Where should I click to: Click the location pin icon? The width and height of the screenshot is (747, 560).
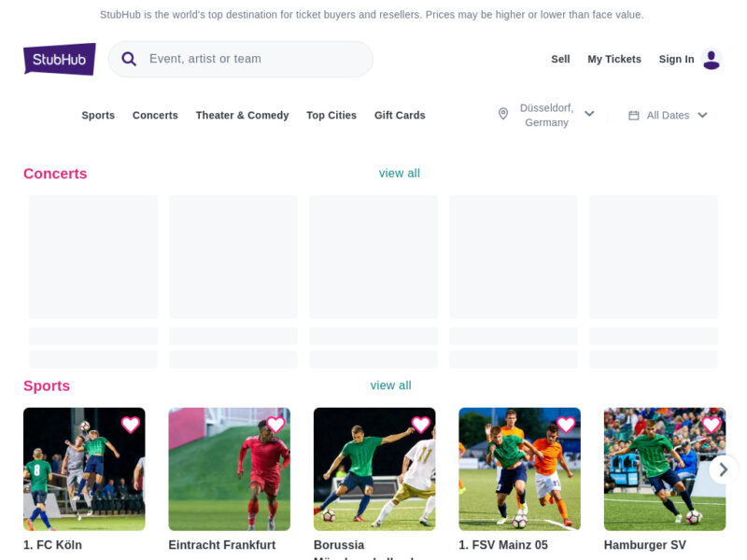pos(503,114)
